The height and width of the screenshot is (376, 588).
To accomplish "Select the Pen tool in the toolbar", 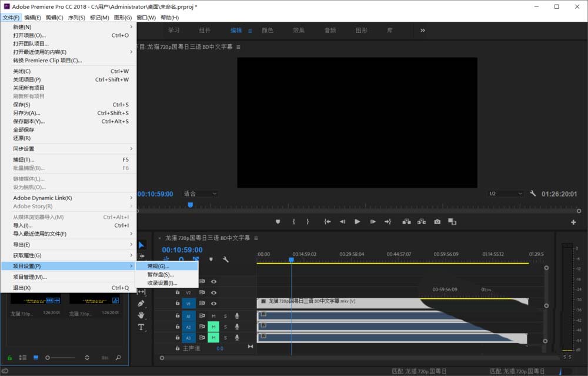I will point(141,304).
